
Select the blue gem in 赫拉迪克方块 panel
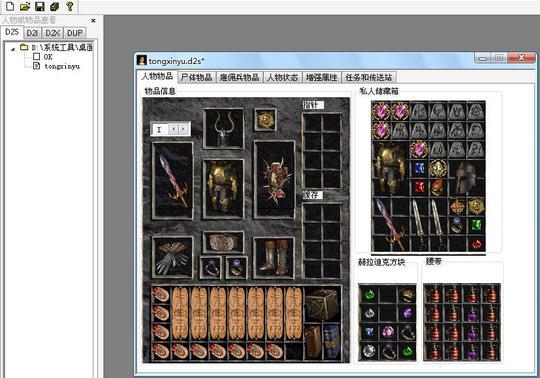point(369,332)
